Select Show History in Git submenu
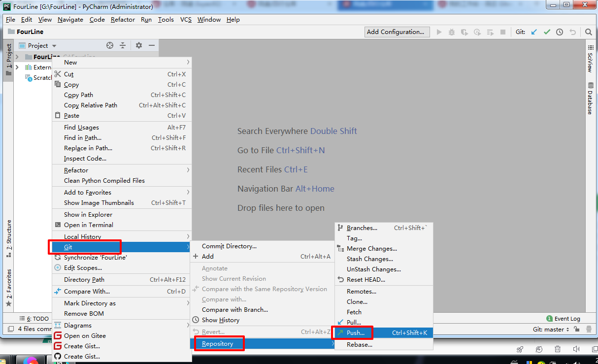598x364 pixels. (x=263, y=320)
